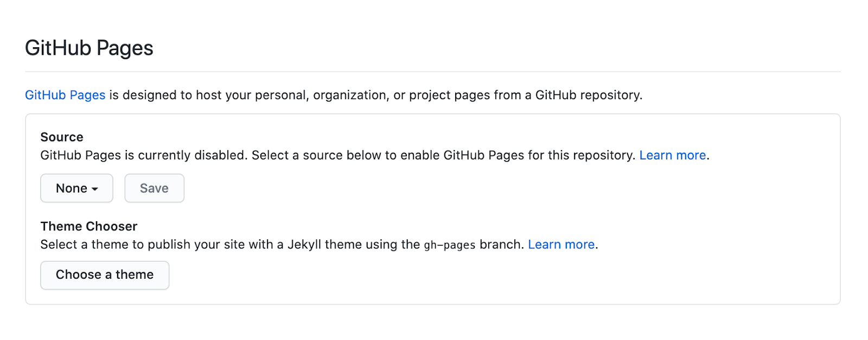Viewport: 868px width, 340px height.
Task: Click the GitHub Pages heading
Action: click(x=89, y=48)
